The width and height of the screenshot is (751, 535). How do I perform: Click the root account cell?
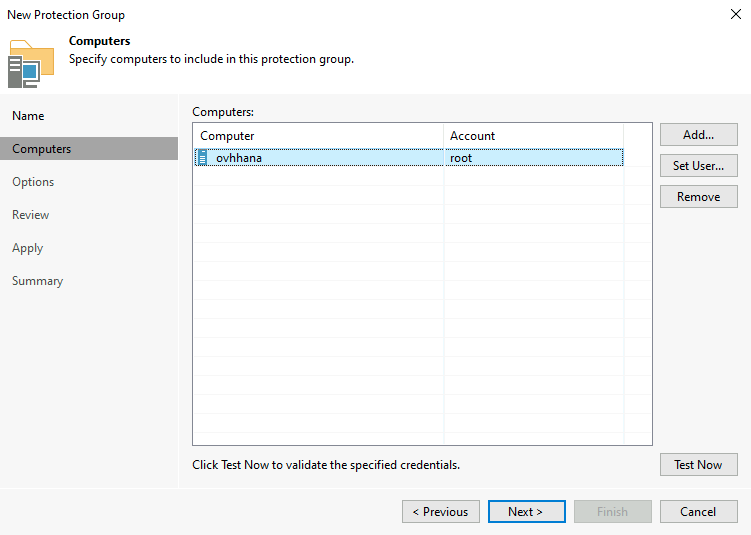(461, 158)
